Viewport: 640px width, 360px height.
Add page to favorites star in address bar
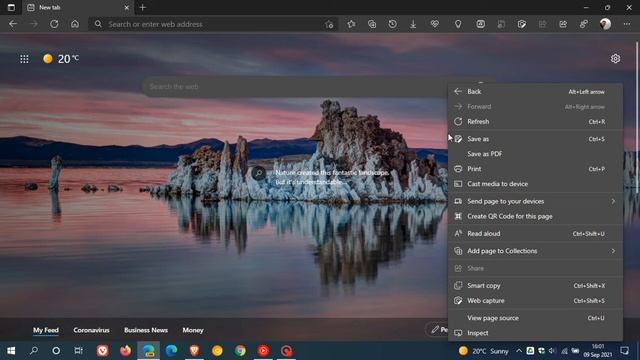click(329, 24)
